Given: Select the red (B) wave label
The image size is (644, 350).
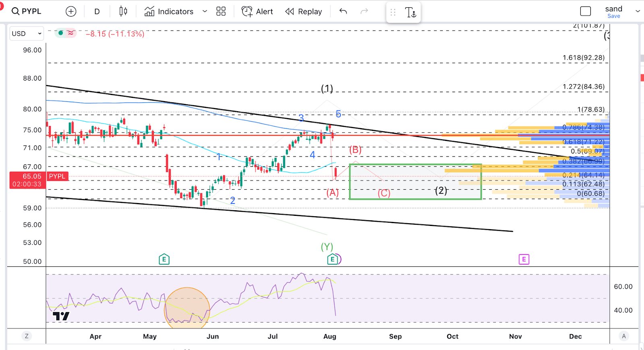Looking at the screenshot, I should [355, 150].
